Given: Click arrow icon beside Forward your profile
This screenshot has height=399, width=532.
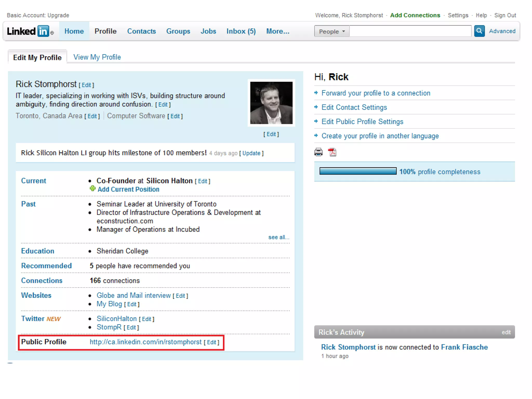Looking at the screenshot, I should tap(316, 93).
